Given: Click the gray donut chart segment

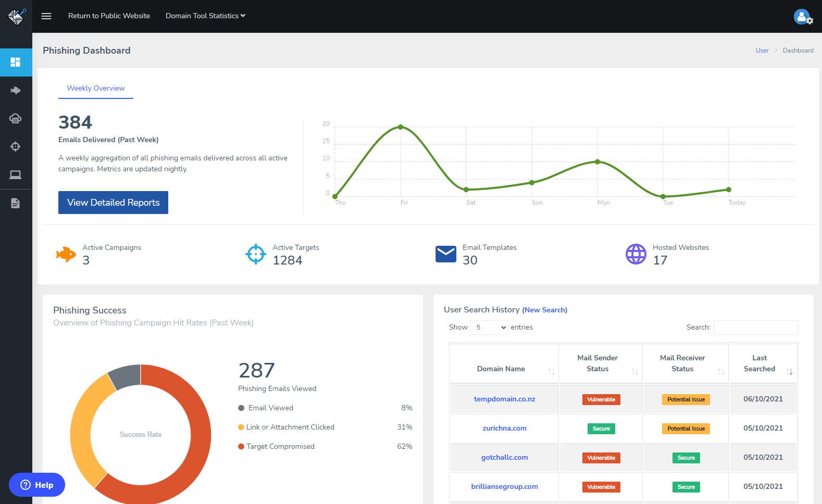Looking at the screenshot, I should [126, 376].
